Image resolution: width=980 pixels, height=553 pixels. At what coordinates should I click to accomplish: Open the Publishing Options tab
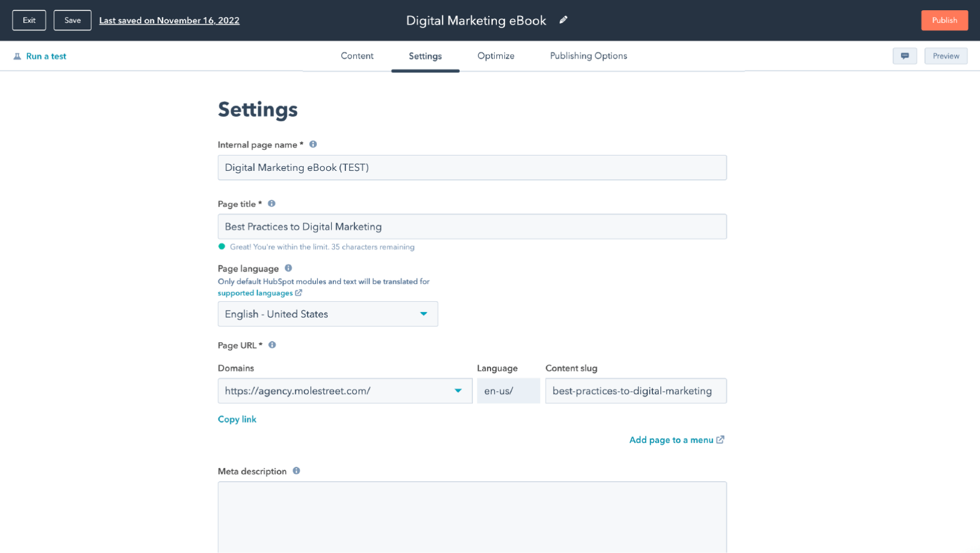[x=588, y=56]
